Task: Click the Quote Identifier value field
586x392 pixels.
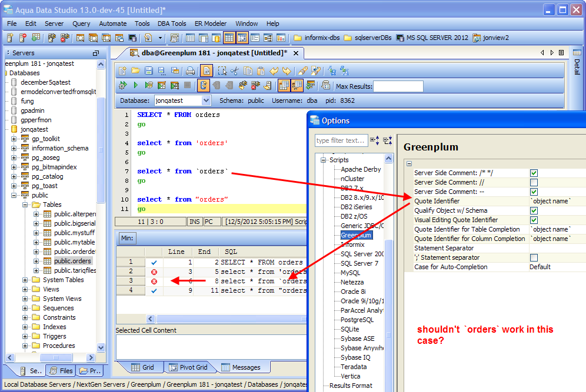Action: [x=558, y=201]
